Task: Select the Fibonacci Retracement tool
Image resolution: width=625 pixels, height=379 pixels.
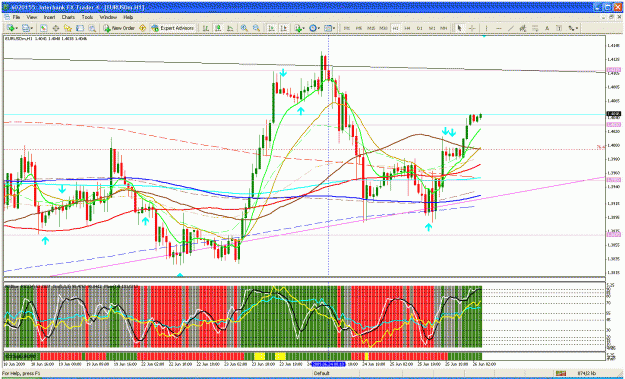Action: click(x=535, y=28)
